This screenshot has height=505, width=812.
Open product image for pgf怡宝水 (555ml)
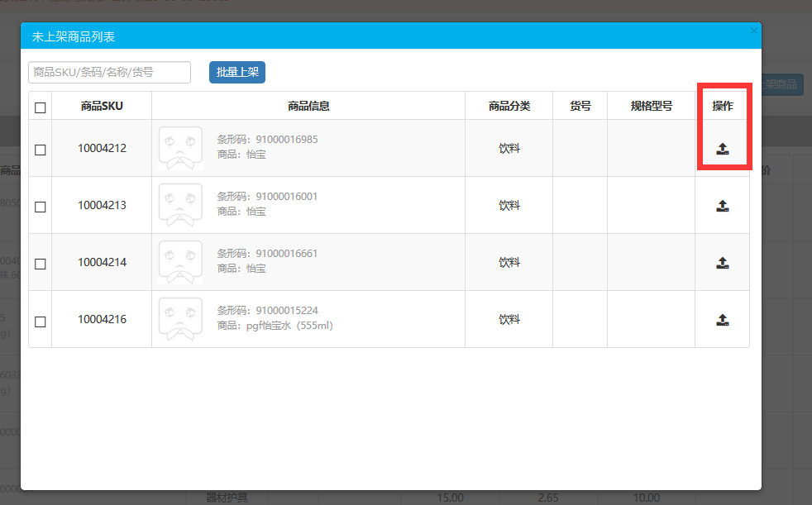point(180,319)
